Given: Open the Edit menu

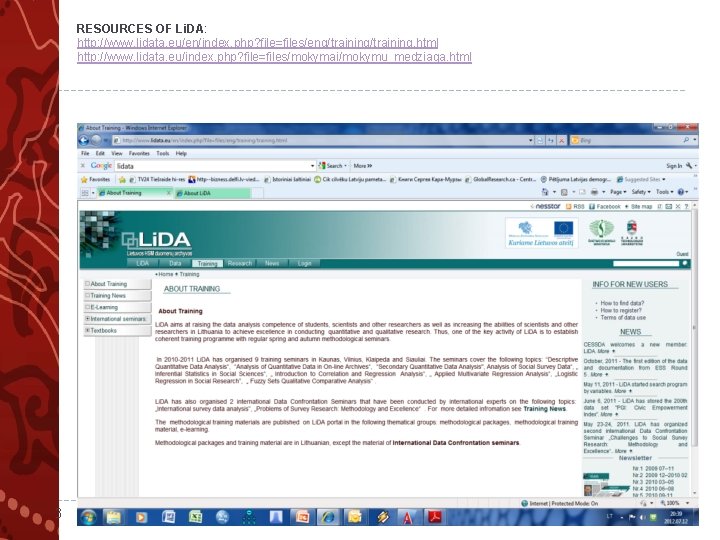Looking at the screenshot, I should click(101, 153).
